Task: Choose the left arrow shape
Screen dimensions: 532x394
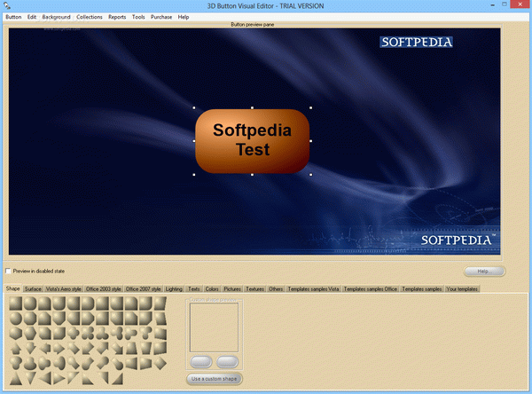Action: [x=44, y=348]
